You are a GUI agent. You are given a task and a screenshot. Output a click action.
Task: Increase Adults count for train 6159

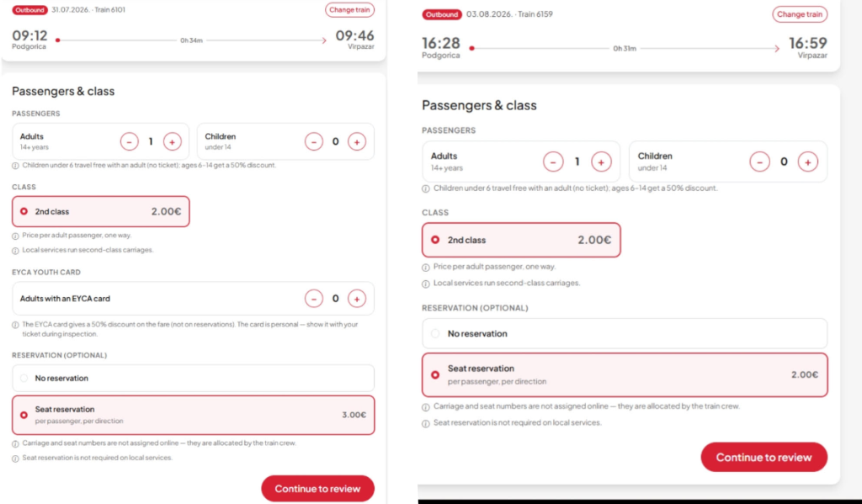point(601,162)
